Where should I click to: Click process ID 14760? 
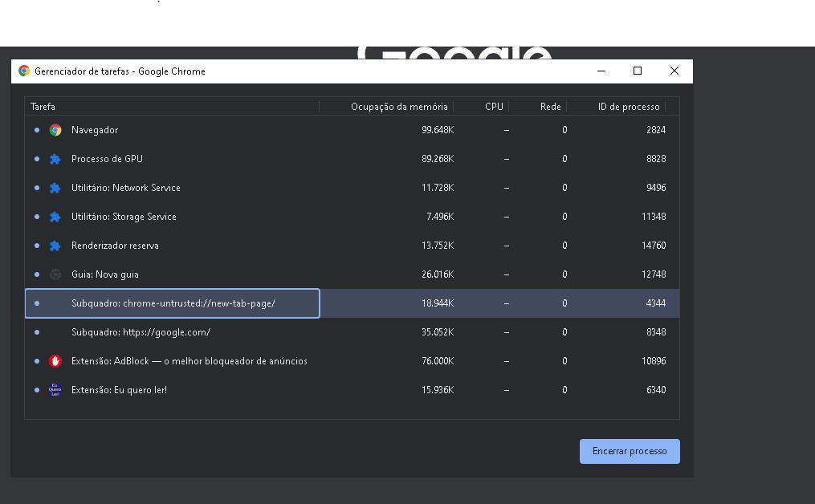(654, 246)
